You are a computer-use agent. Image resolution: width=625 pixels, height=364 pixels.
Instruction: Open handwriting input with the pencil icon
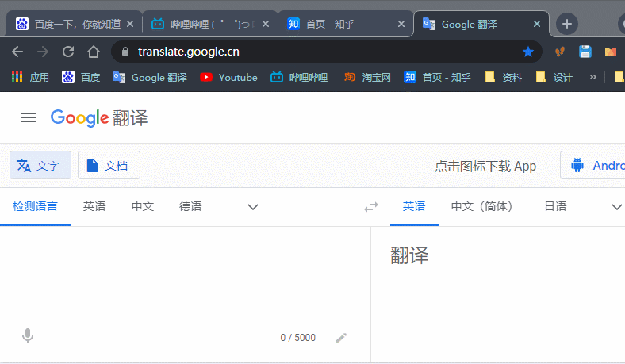341,338
